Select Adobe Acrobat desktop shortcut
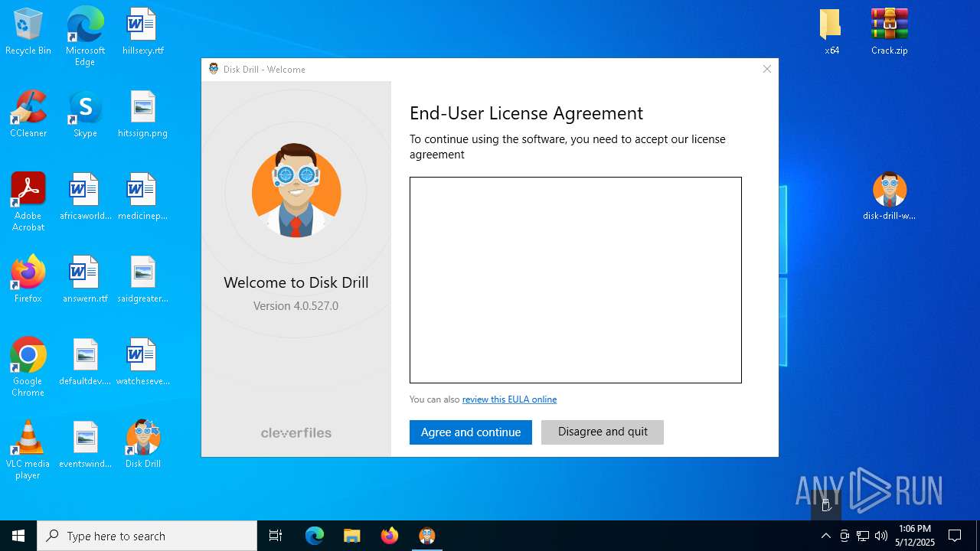This screenshot has height=551, width=980. point(28,202)
